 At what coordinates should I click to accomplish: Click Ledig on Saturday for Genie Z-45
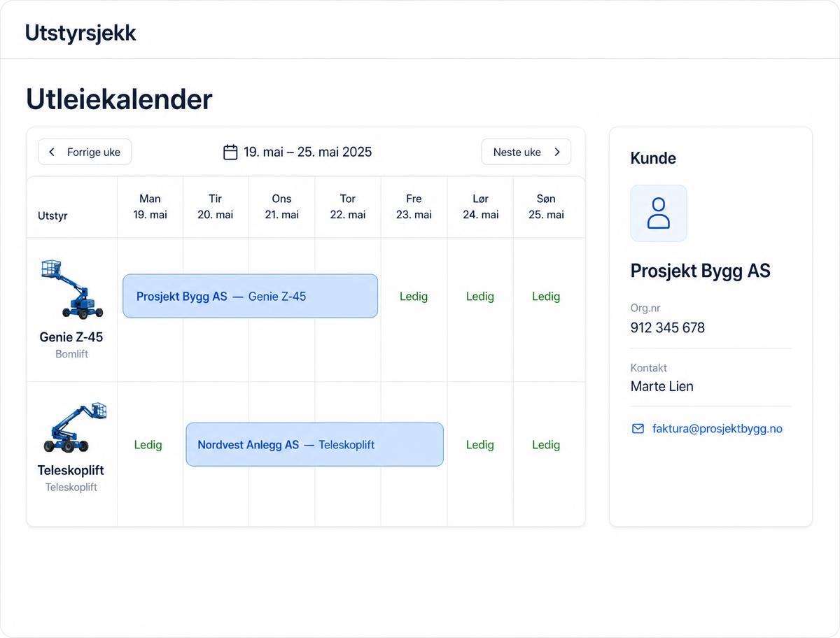tap(480, 297)
